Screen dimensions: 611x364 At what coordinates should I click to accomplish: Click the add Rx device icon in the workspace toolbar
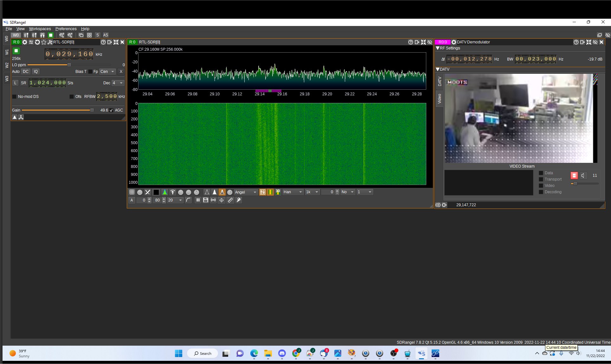point(26,35)
